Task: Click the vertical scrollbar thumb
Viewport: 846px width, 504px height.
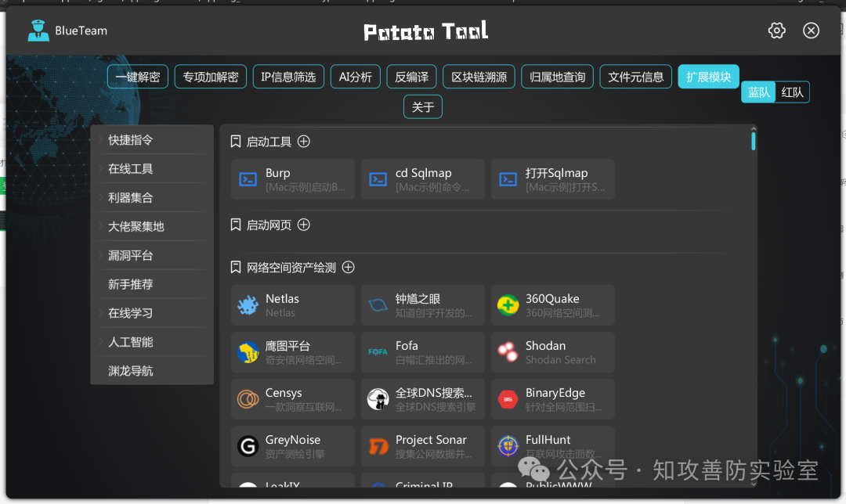Action: (x=754, y=141)
